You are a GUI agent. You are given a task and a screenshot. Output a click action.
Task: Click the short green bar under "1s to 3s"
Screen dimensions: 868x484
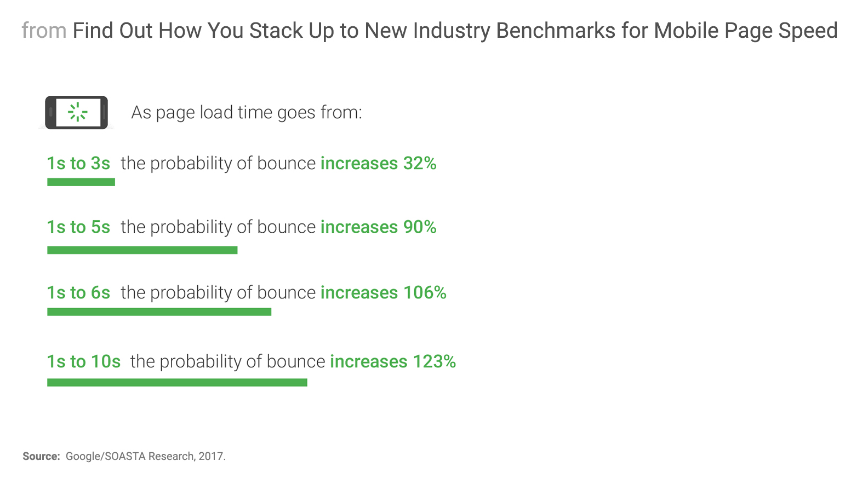tap(81, 182)
